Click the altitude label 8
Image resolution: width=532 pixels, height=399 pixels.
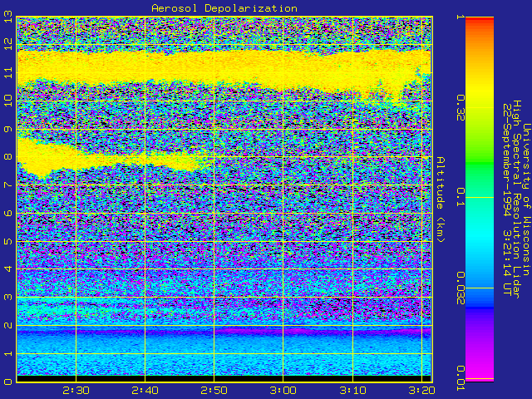[x=8, y=157]
